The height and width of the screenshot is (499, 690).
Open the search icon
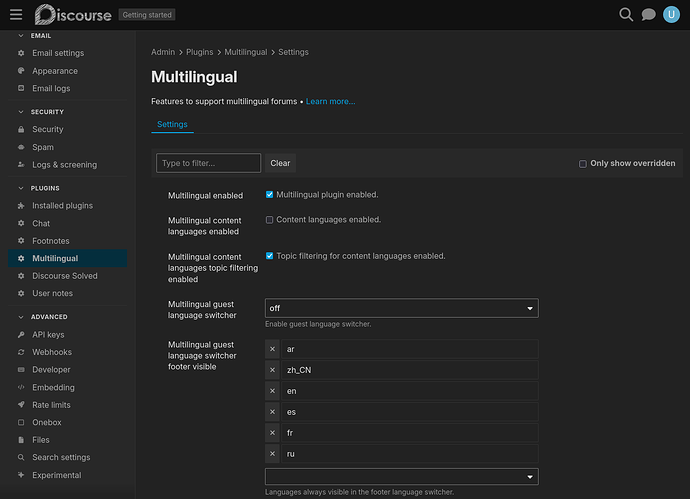(x=626, y=15)
